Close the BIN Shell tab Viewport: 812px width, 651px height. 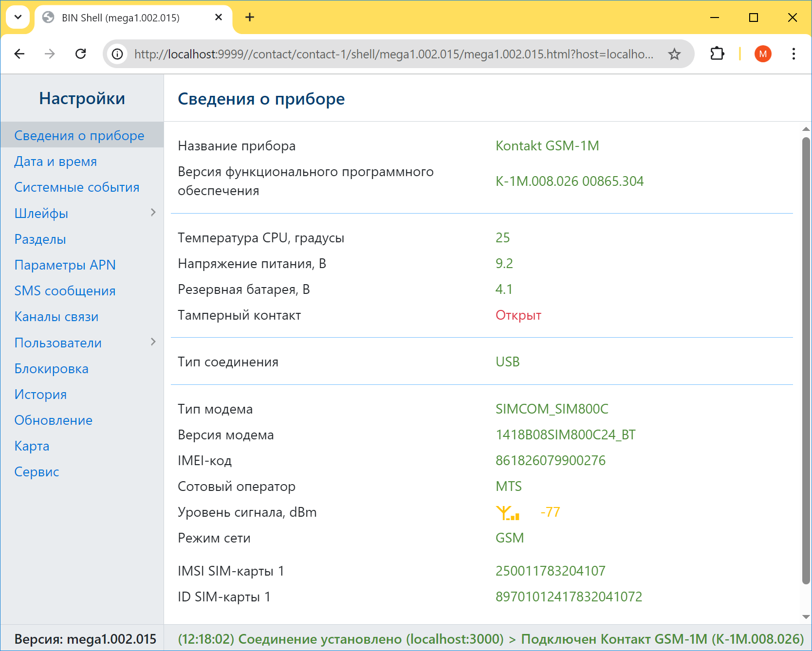(219, 18)
